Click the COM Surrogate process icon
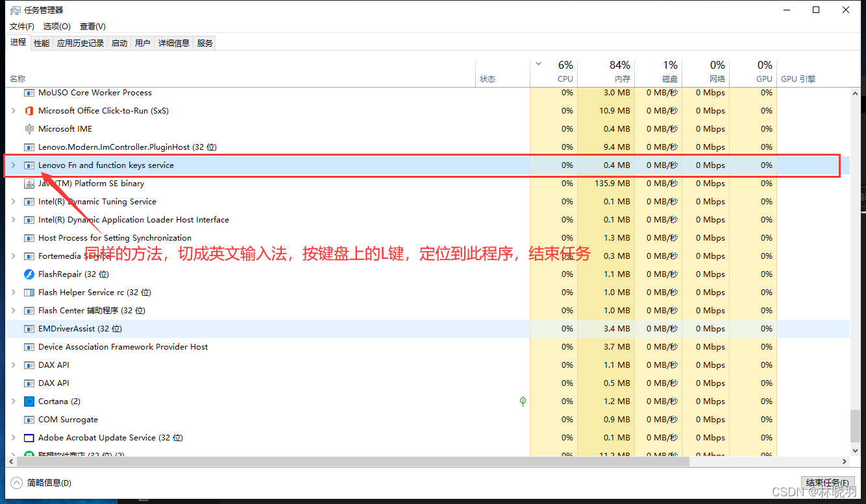Image resolution: width=866 pixels, height=504 pixels. click(29, 420)
